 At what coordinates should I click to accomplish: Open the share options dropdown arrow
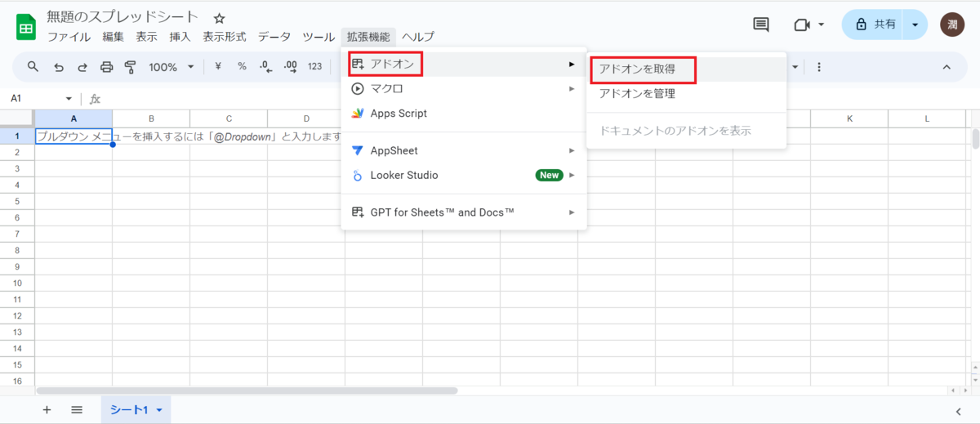point(915,25)
